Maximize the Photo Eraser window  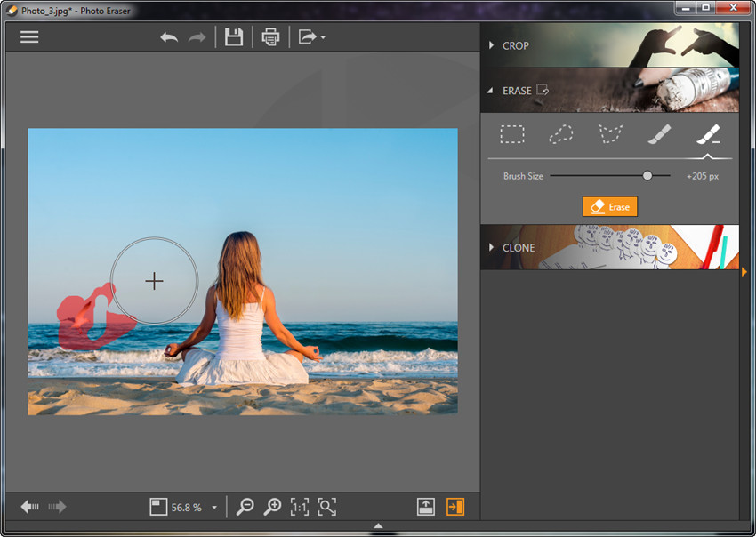pos(705,8)
